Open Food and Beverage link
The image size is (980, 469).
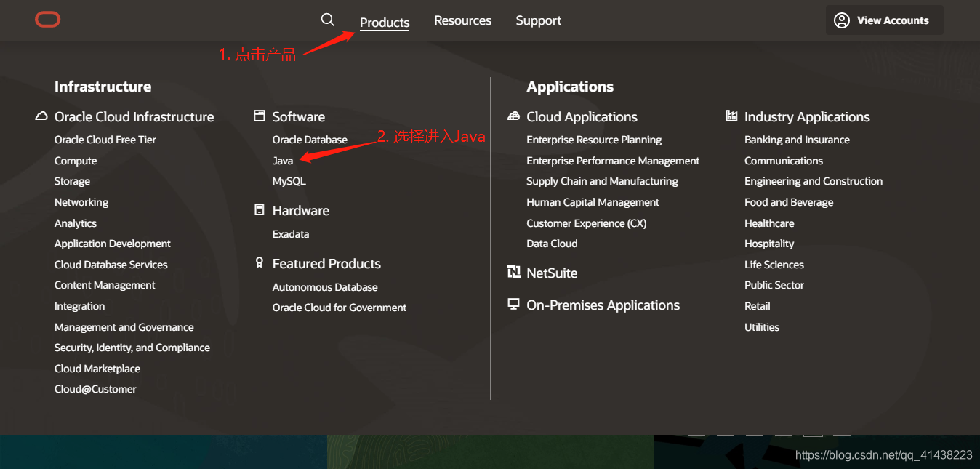[x=789, y=202]
